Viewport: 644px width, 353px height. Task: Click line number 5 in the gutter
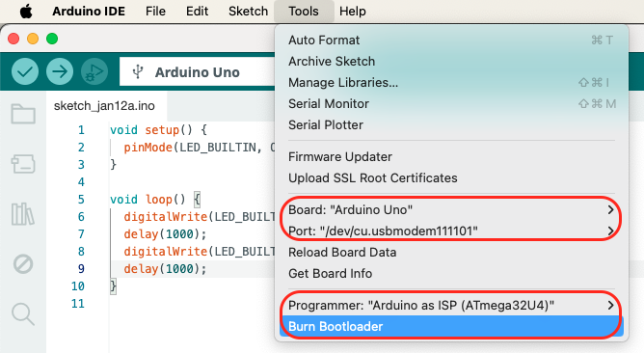[x=81, y=200]
